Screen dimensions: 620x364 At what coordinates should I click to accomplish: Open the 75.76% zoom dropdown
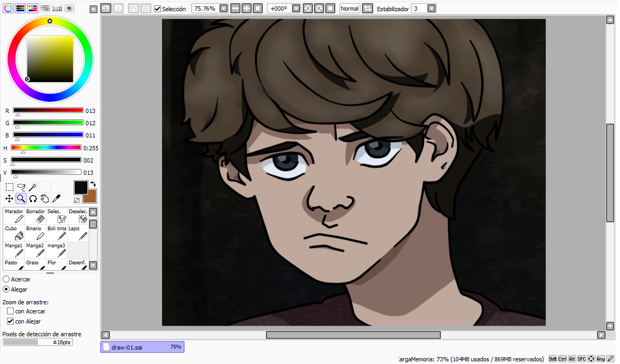point(223,9)
